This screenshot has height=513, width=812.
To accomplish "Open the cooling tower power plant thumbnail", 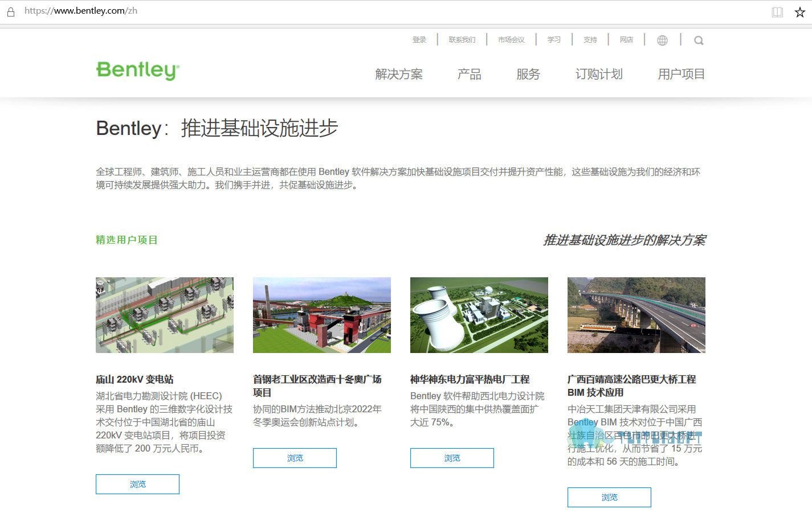I will 479,315.
